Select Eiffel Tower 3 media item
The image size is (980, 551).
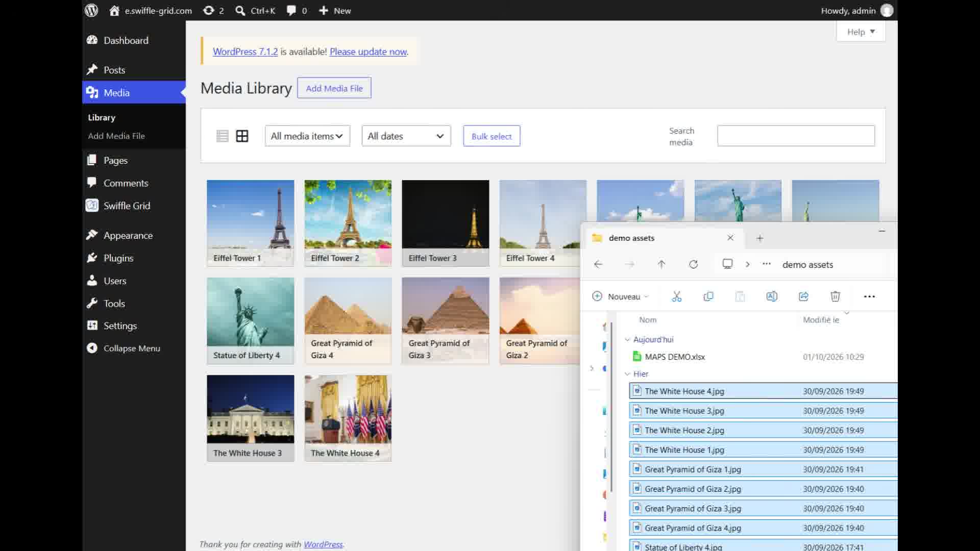click(446, 223)
